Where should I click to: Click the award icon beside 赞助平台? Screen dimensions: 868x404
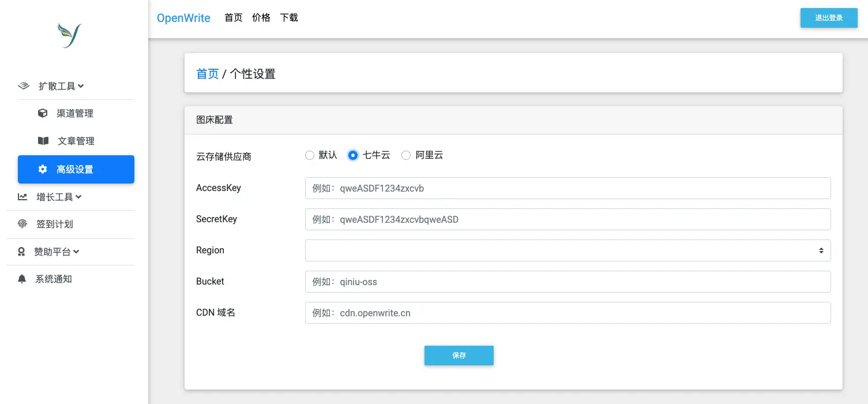pyautogui.click(x=21, y=252)
